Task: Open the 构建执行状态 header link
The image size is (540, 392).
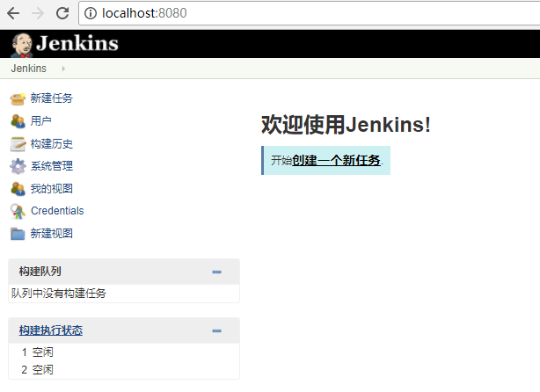Action: tap(51, 330)
